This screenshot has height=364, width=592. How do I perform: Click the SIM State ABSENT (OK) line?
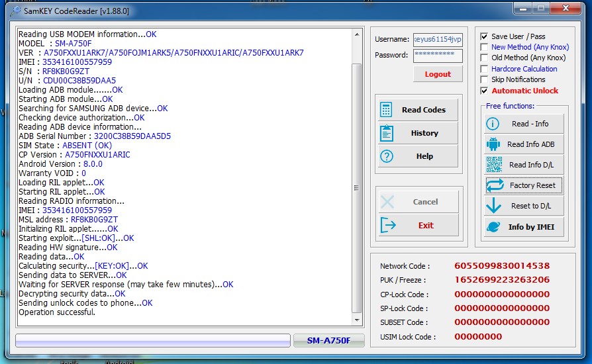click(x=66, y=145)
